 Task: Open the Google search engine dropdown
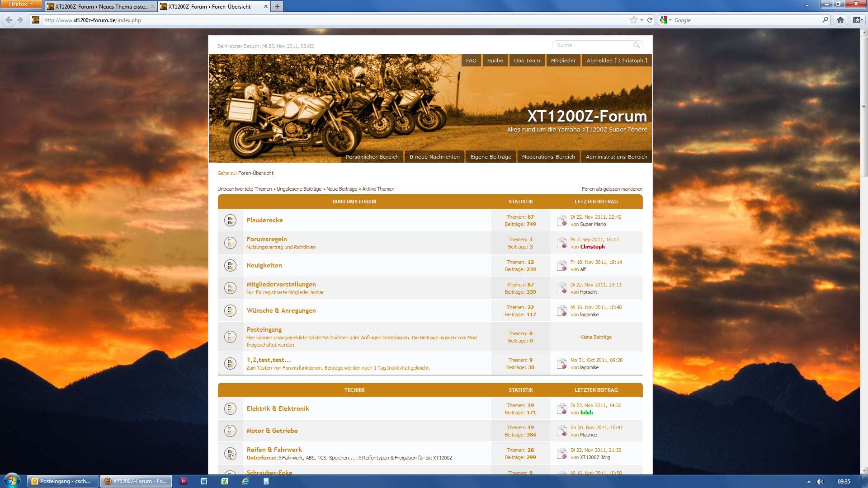point(665,20)
